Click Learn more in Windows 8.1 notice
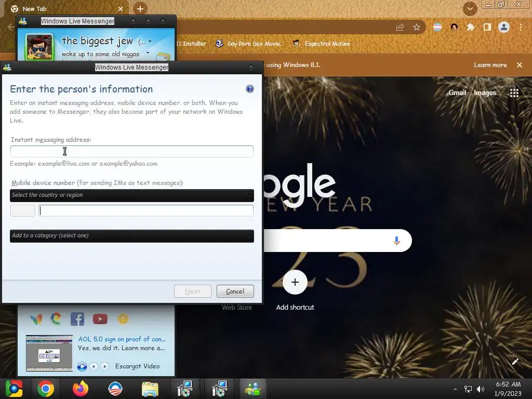This screenshot has width=532, height=399. coord(490,65)
